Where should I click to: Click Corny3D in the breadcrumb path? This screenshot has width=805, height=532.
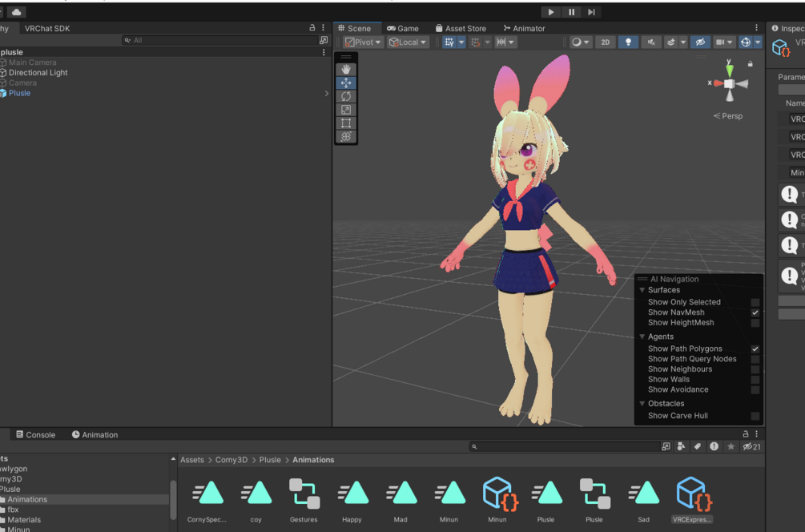coord(231,460)
